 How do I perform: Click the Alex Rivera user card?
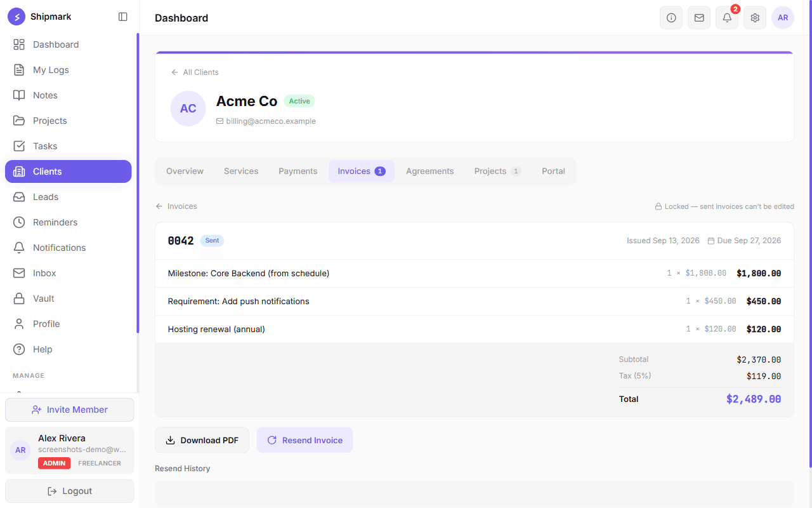coord(70,450)
